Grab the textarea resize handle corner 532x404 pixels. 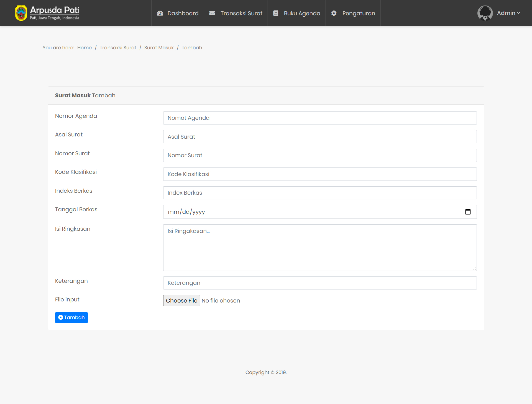(475, 269)
